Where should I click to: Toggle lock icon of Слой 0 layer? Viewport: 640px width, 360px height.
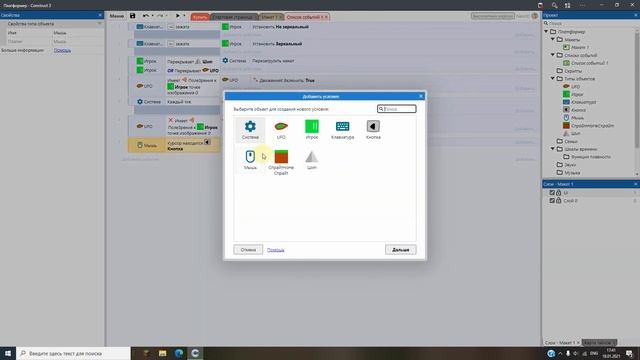(x=559, y=201)
